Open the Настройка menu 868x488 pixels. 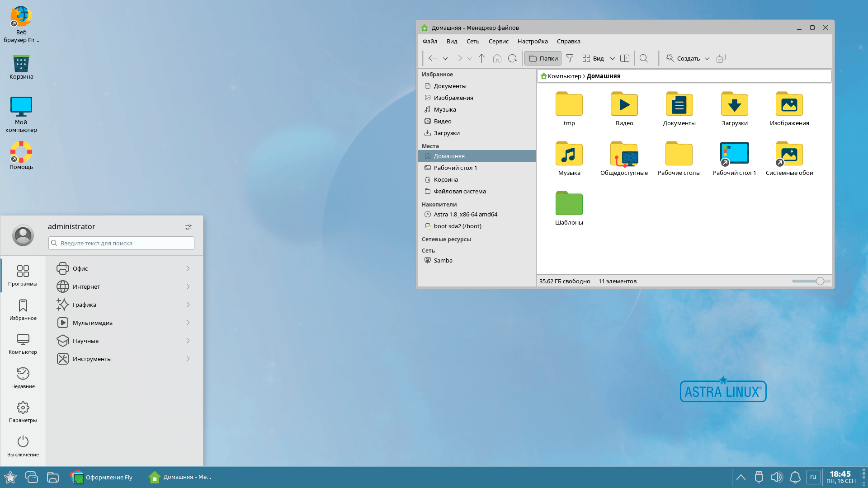point(533,41)
